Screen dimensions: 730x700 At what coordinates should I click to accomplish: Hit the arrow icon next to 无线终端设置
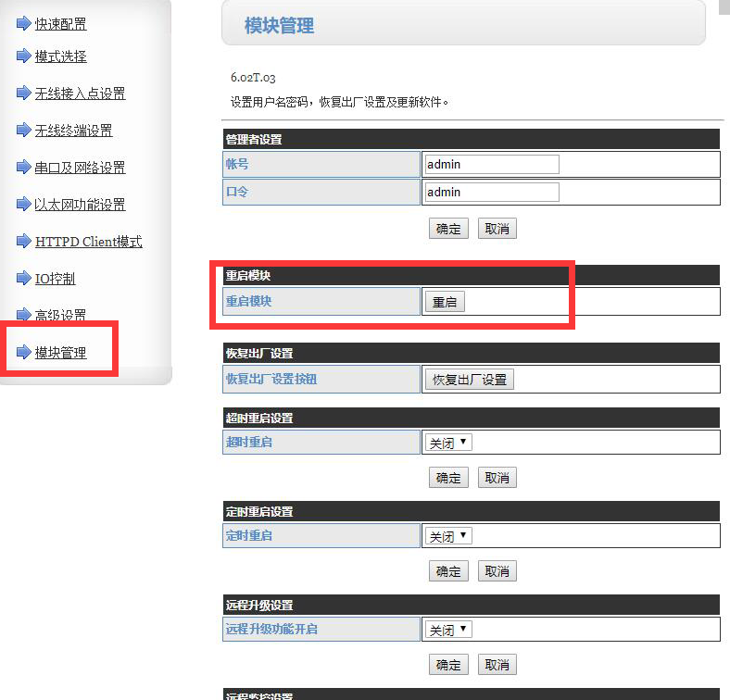pos(23,130)
